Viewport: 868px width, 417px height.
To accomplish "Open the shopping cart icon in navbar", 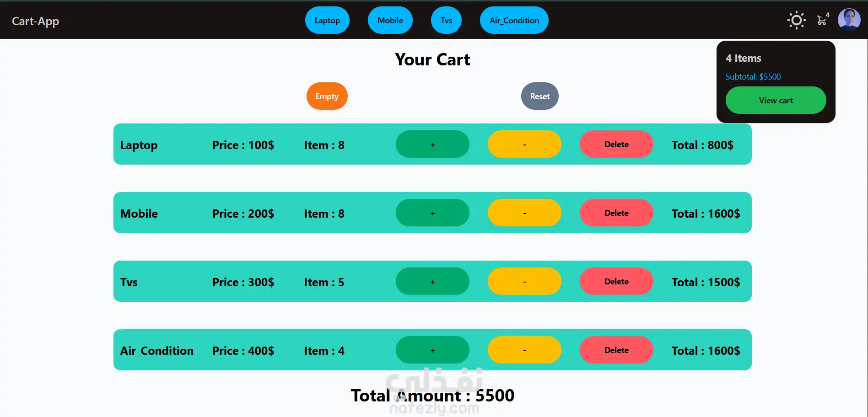I will point(822,21).
